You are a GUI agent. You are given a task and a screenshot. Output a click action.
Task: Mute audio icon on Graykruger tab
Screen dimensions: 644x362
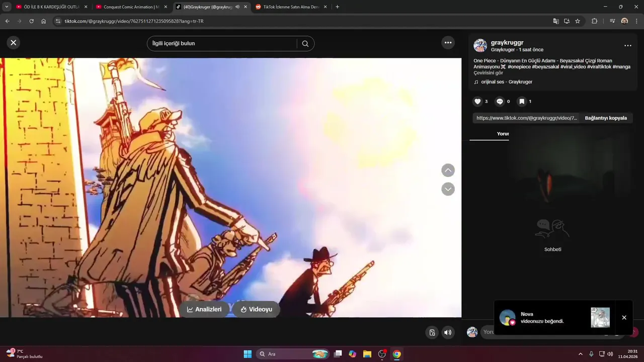click(237, 7)
